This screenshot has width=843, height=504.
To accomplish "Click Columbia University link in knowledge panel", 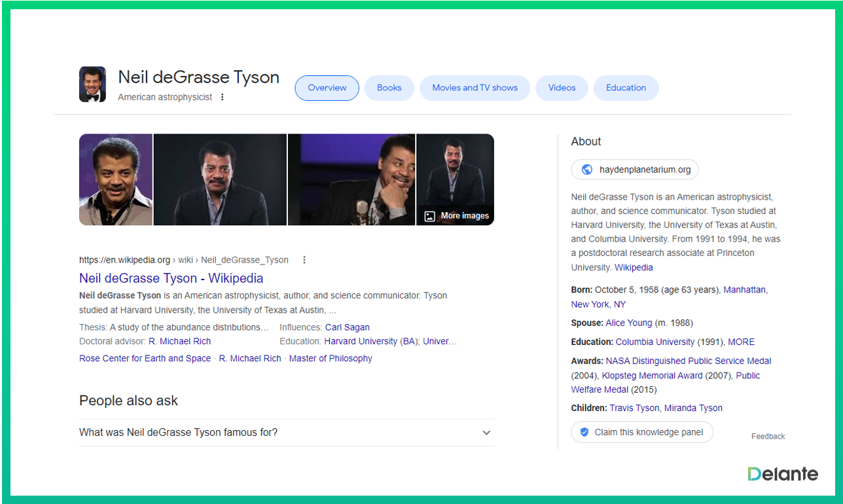I will (x=655, y=342).
